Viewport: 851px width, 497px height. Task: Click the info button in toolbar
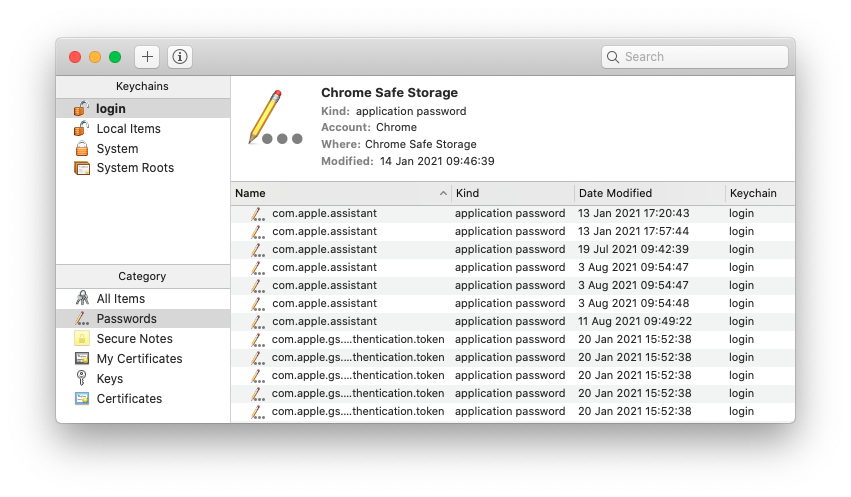(x=180, y=57)
